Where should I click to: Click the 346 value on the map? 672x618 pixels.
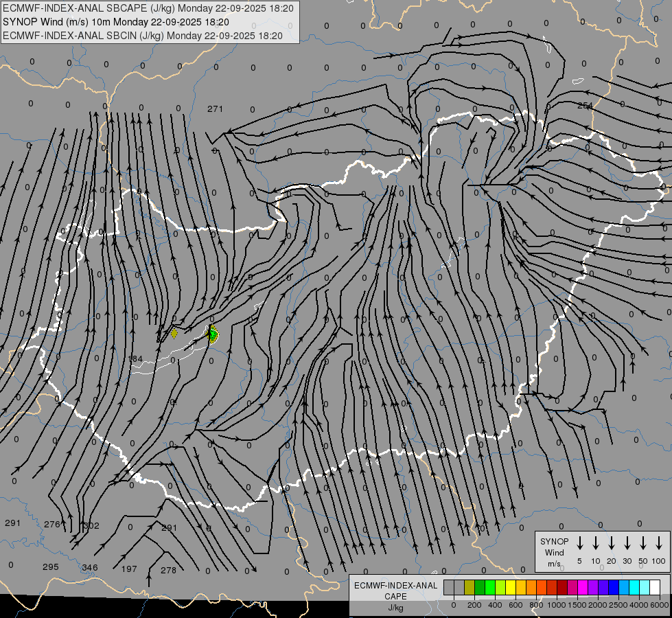[89, 567]
